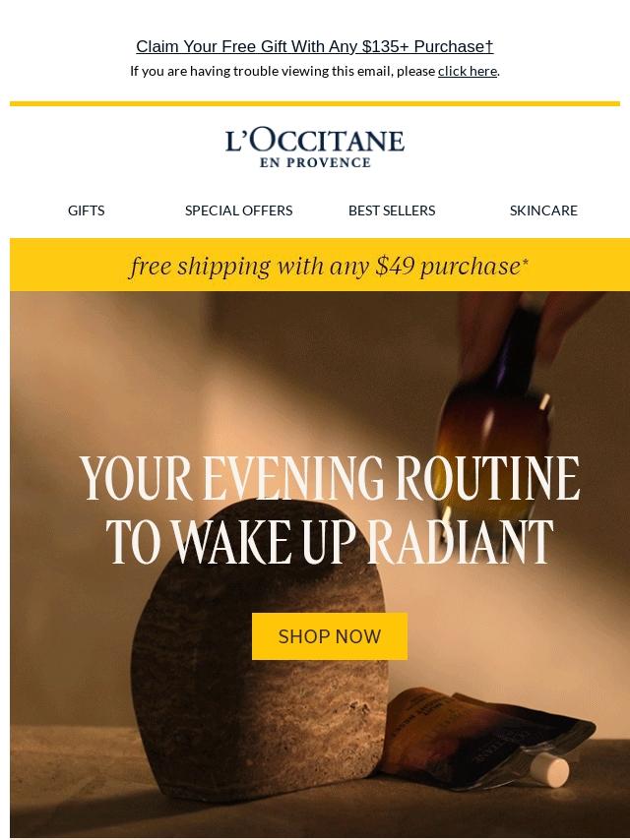Click the L'Occitane logo wordmark
Screen dimensions: 630x840
(x=315, y=141)
